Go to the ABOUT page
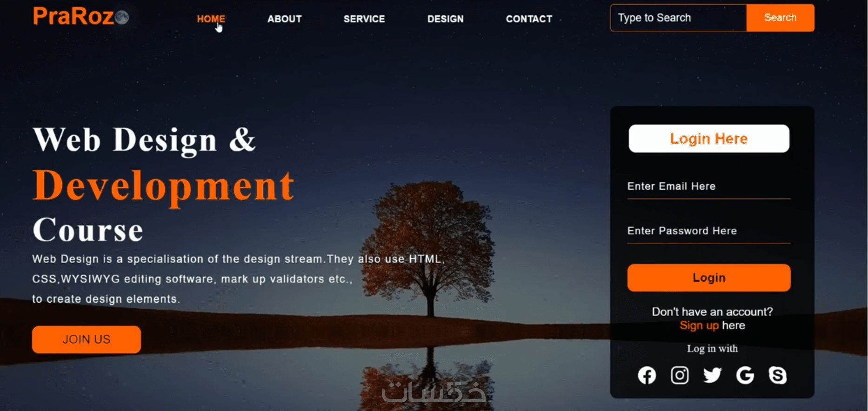868x411 pixels. click(x=284, y=19)
